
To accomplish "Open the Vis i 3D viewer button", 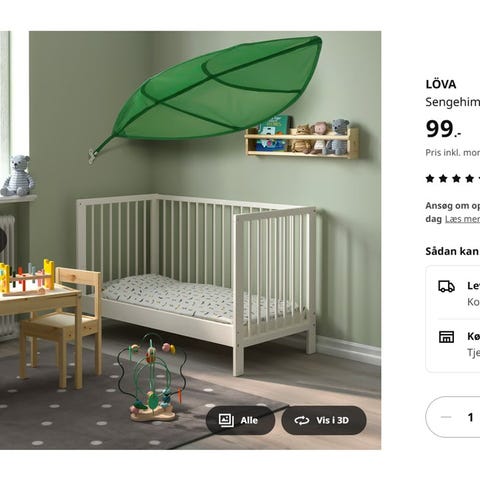I will pyautogui.click(x=324, y=420).
